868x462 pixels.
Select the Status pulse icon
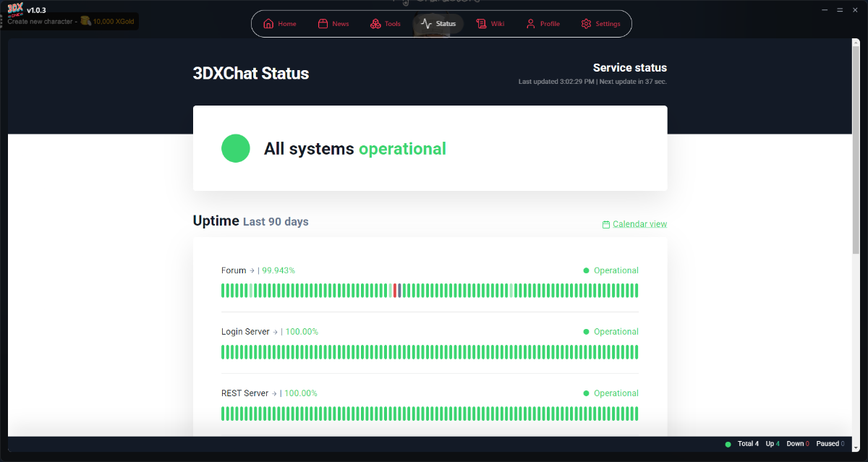427,24
